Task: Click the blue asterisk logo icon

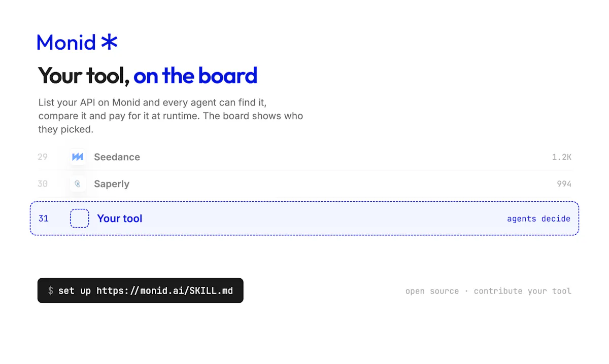Action: pos(109,42)
